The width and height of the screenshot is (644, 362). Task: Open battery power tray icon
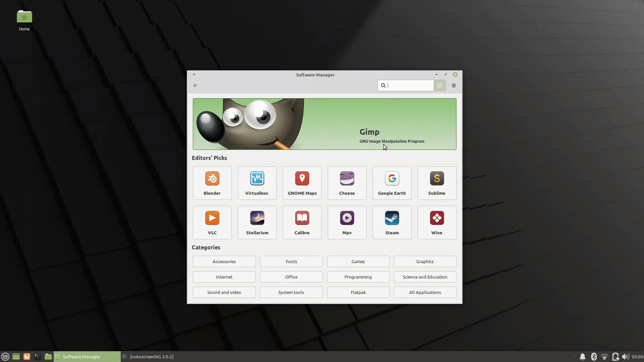coord(615,357)
